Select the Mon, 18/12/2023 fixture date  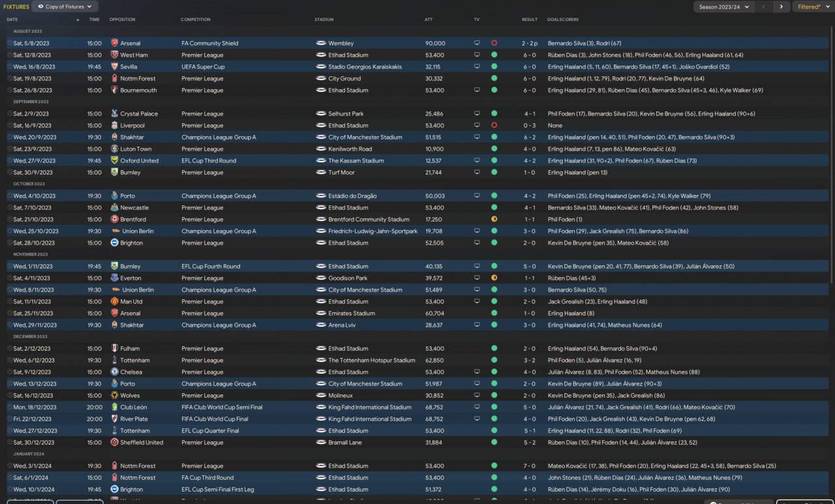35,407
